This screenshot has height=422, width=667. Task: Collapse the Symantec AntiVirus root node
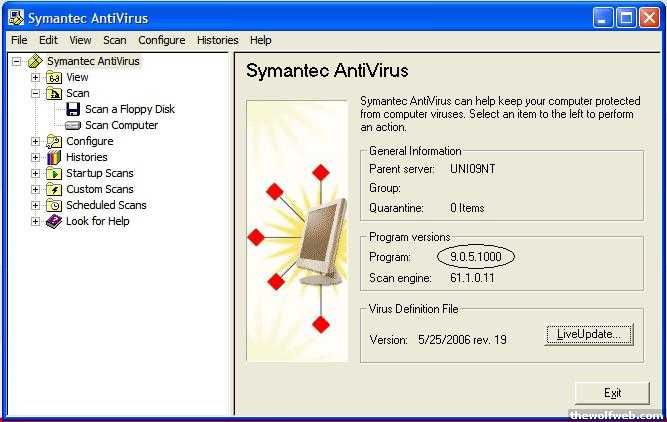coord(17,61)
